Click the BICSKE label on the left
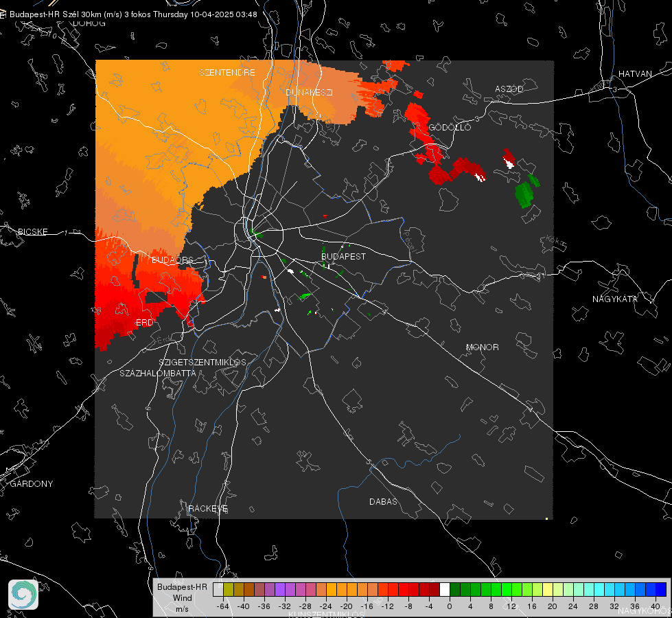This screenshot has height=618, width=672. tap(32, 231)
